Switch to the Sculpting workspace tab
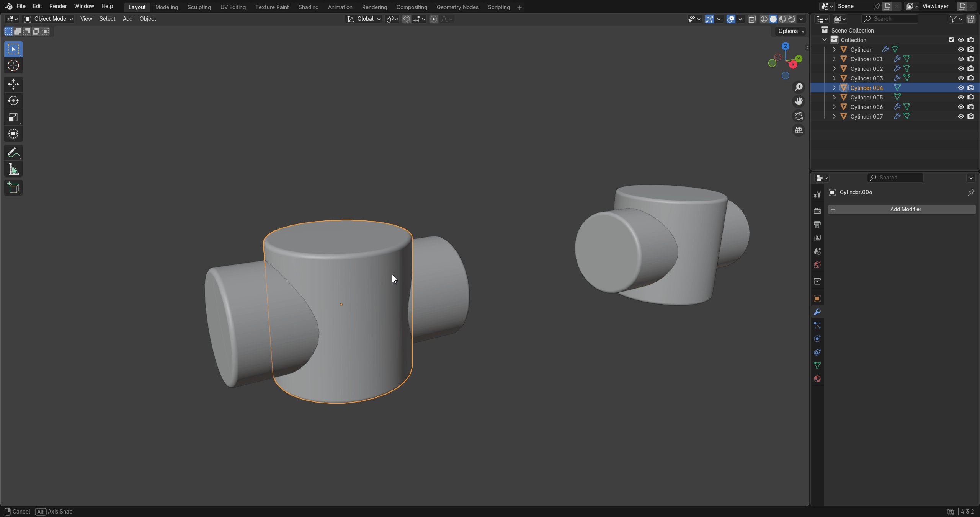The image size is (980, 517). [199, 7]
